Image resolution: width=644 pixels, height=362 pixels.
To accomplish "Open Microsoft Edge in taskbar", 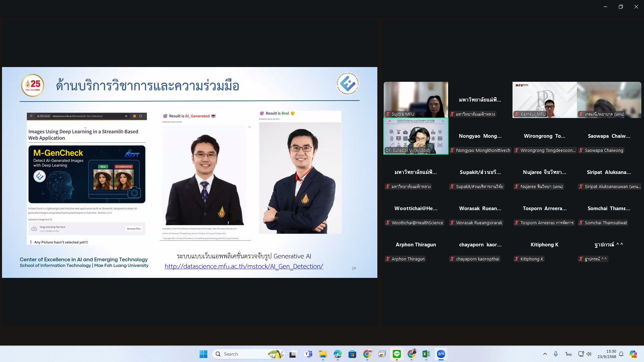I will (337, 354).
